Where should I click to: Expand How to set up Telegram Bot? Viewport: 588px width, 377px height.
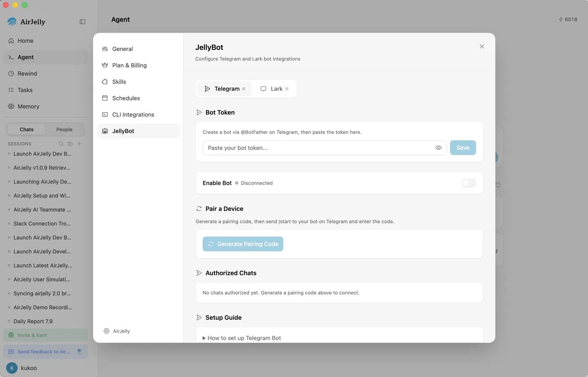pyautogui.click(x=242, y=338)
